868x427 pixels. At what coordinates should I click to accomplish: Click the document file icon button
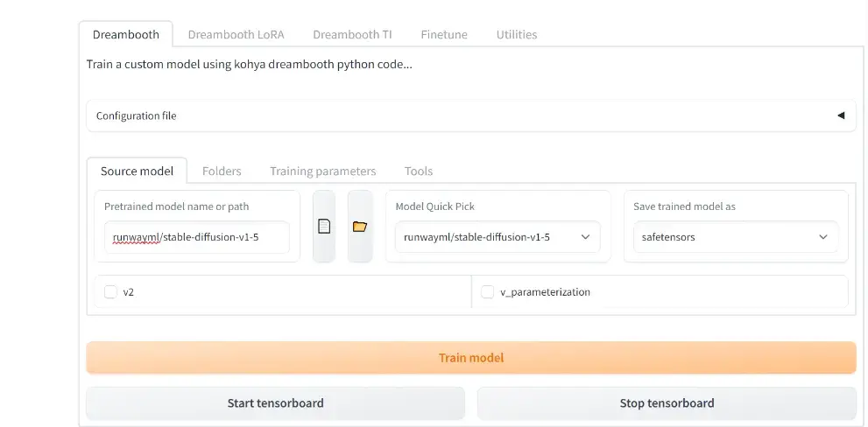pos(324,227)
